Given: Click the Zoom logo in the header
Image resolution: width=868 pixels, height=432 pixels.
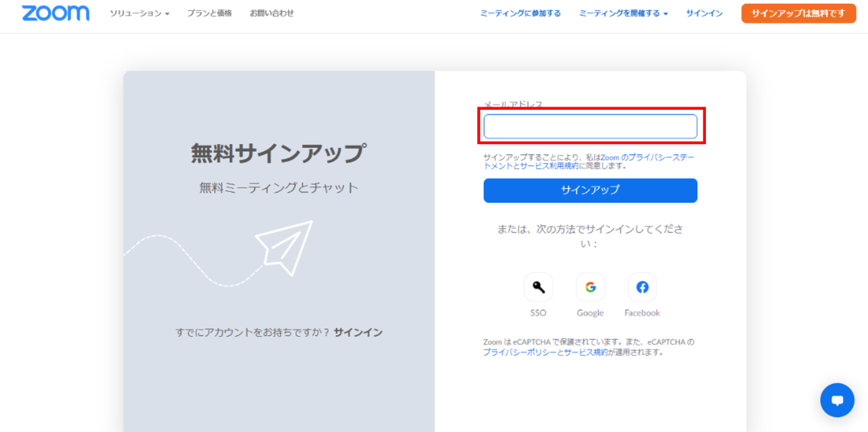Looking at the screenshot, I should coord(56,13).
